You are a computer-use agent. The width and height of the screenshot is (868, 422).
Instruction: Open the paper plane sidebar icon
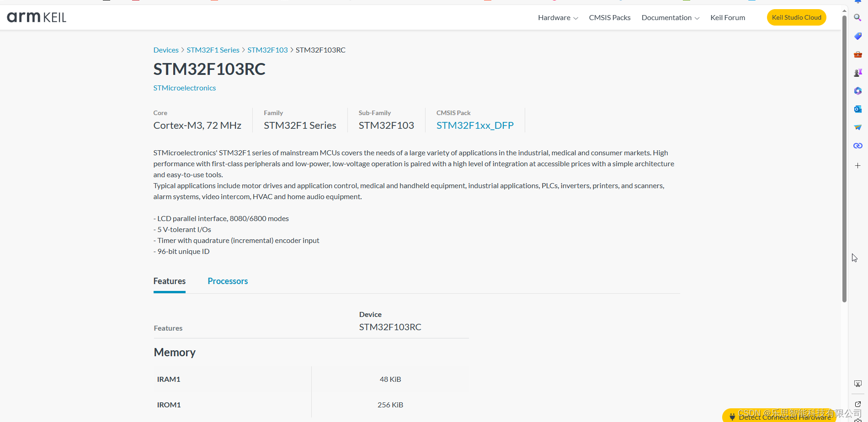click(857, 127)
